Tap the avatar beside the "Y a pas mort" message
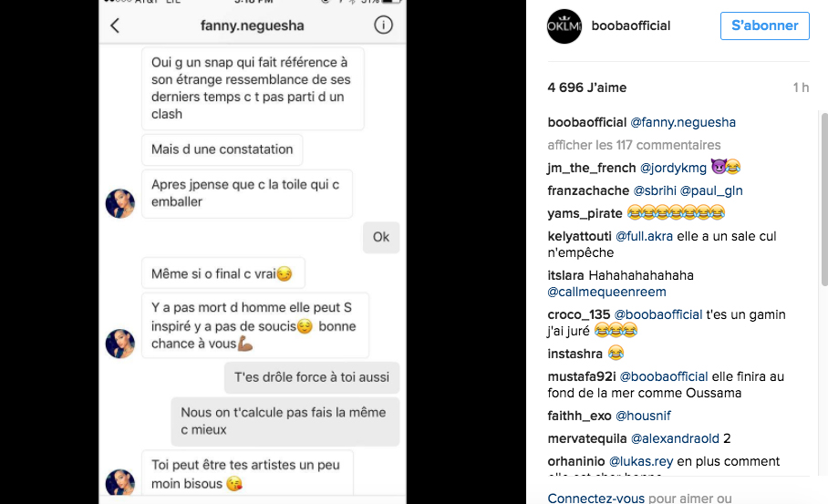828x504 pixels. tap(120, 344)
